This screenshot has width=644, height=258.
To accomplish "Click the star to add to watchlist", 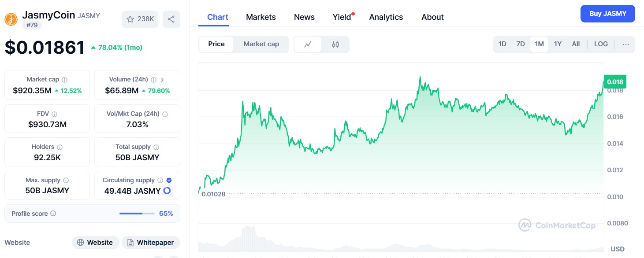I will point(130,19).
